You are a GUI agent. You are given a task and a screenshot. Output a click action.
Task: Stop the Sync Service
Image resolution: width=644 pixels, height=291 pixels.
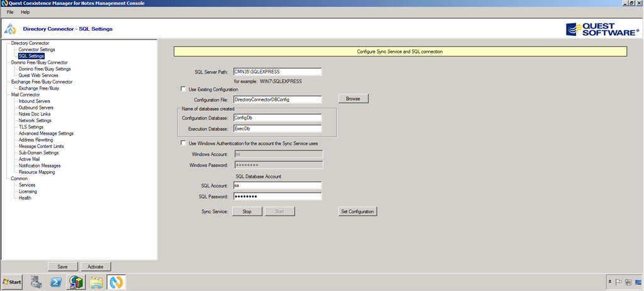tap(247, 212)
